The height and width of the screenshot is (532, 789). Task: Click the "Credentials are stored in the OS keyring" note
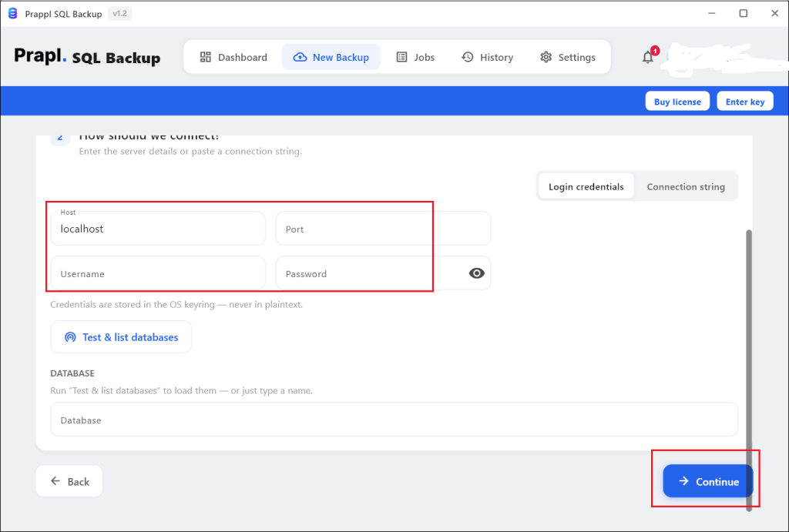176,304
